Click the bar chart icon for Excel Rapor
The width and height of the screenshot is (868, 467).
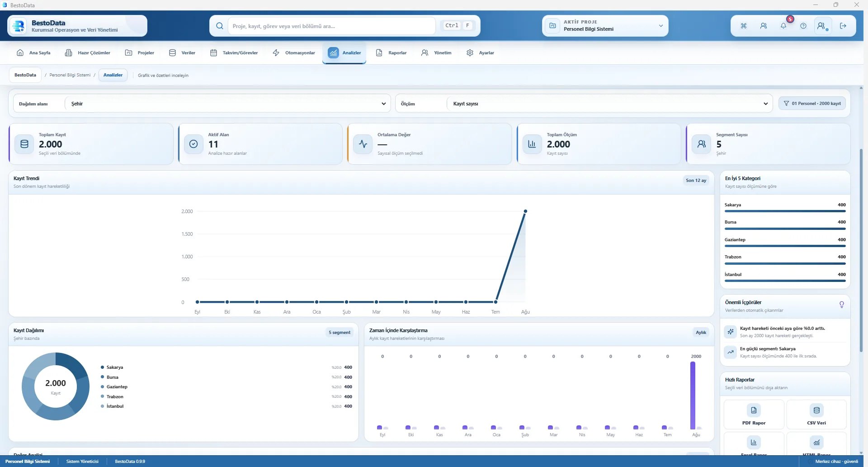(x=754, y=443)
